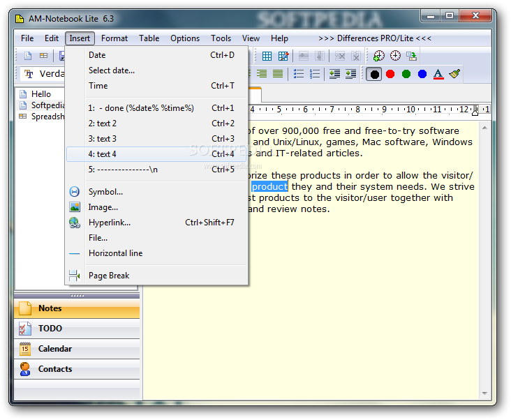
Task: Insert snippet 1: - done (%date% %time%)
Action: tap(156, 108)
